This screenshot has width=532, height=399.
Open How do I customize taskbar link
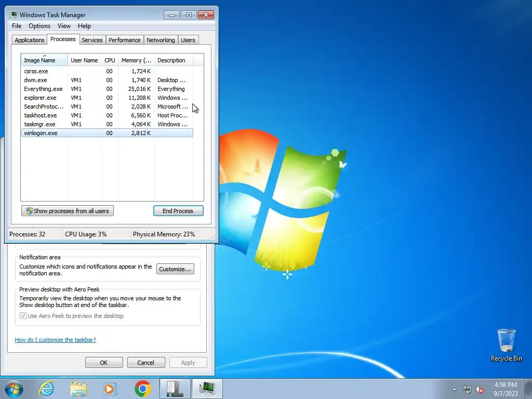tap(55, 340)
